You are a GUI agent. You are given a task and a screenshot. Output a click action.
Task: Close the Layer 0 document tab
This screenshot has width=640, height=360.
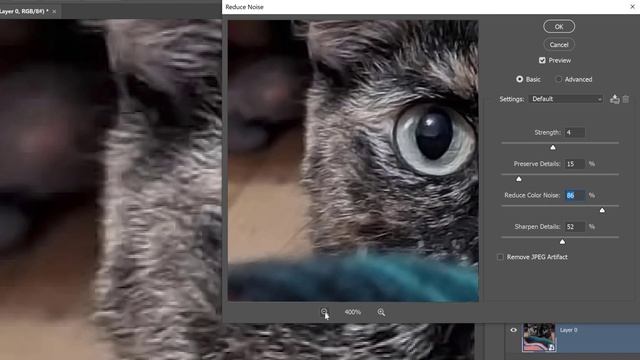[54, 11]
